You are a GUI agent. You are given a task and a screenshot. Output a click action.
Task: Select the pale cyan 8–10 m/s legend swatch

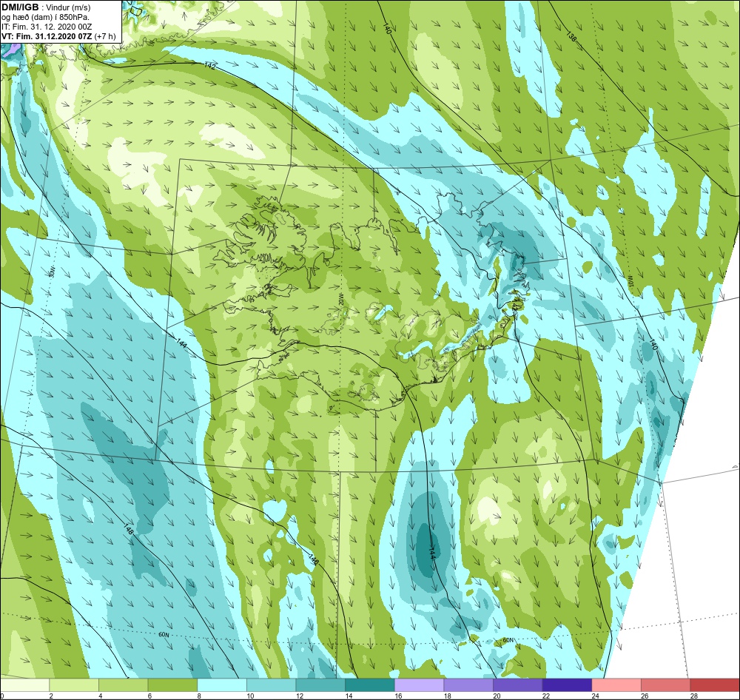(222, 685)
